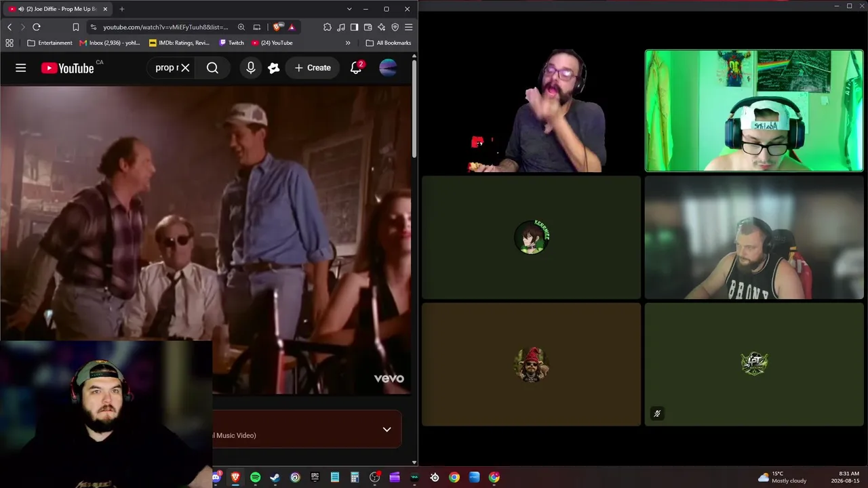
Task: Reload the YouTube page
Action: (37, 27)
